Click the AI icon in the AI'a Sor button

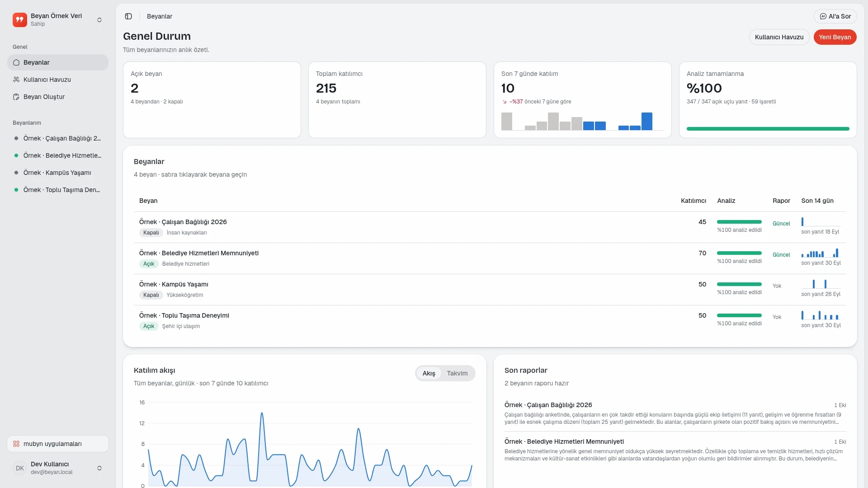(x=823, y=16)
